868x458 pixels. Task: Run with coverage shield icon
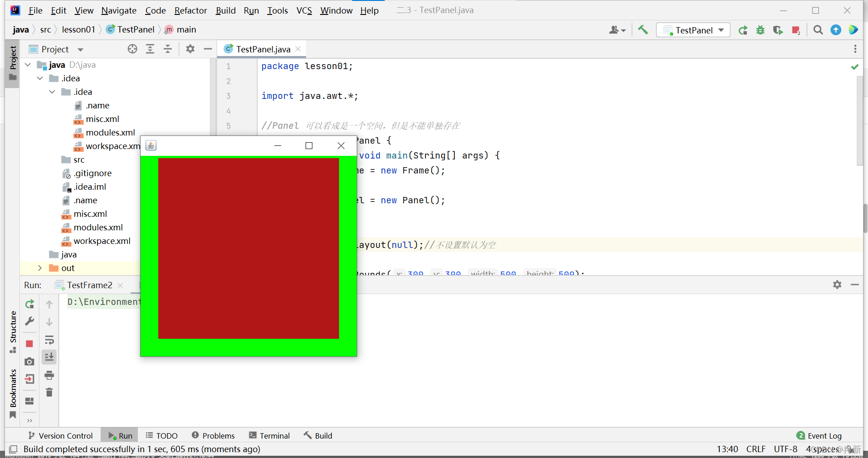(778, 30)
